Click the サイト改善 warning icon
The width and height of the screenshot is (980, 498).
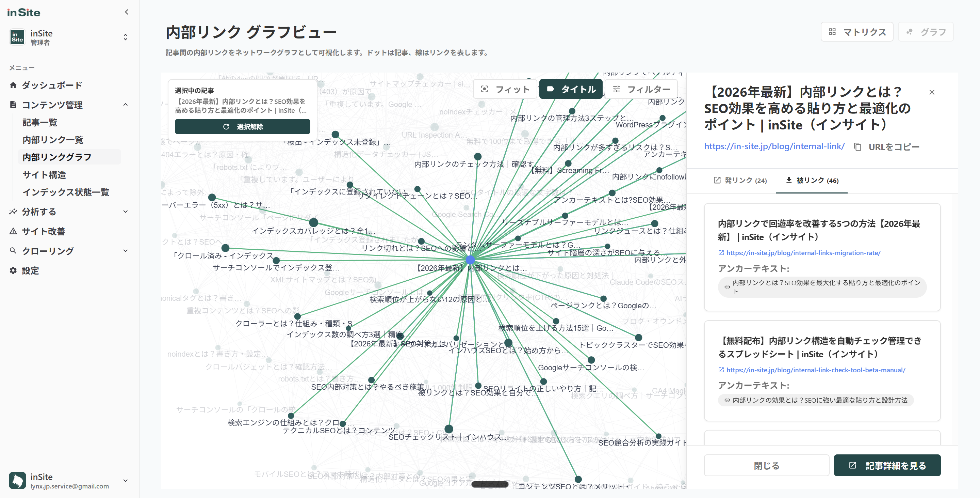[13, 231]
